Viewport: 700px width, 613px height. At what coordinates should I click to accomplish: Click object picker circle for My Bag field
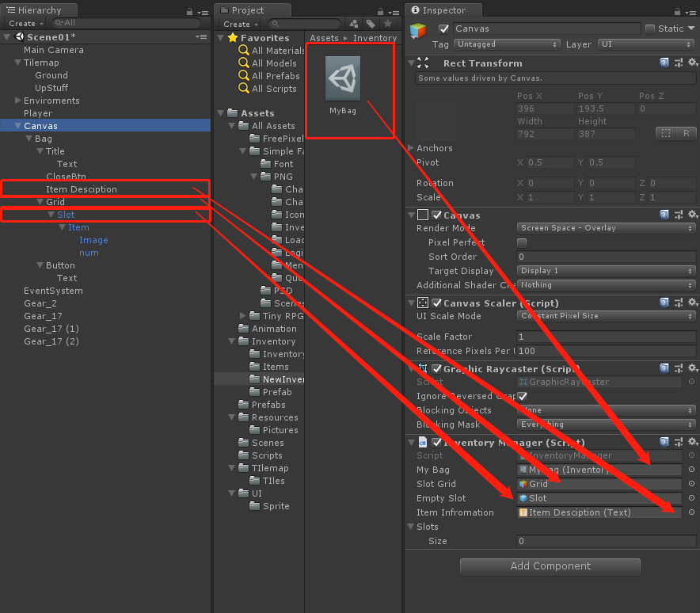point(691,470)
